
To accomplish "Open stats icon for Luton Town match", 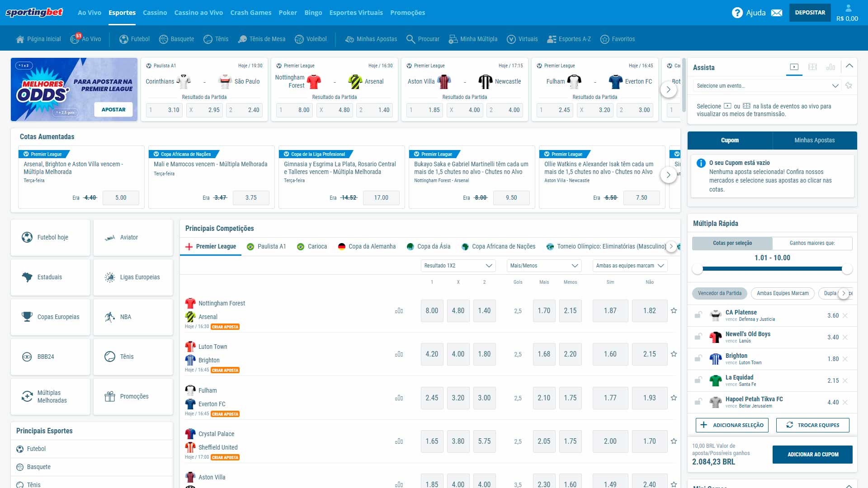I will click(x=399, y=354).
